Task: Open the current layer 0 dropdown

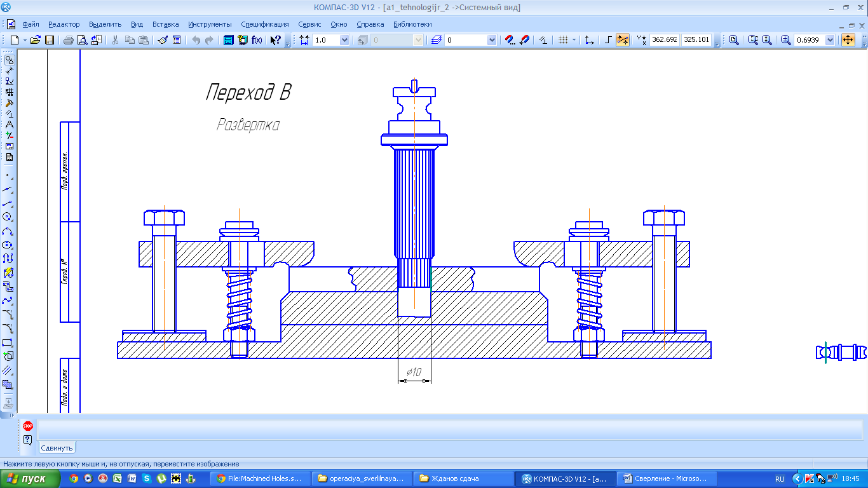Action: tap(491, 40)
